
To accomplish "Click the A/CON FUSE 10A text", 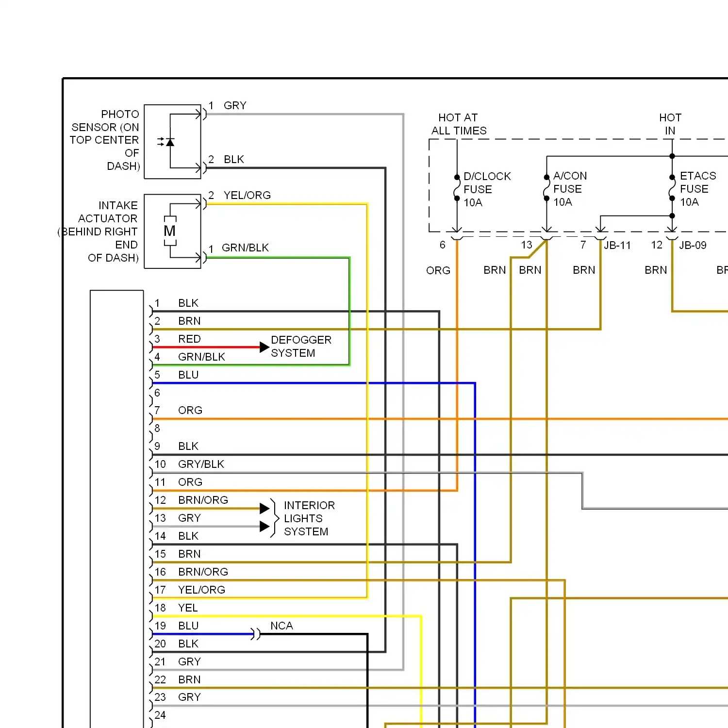I will [x=570, y=189].
